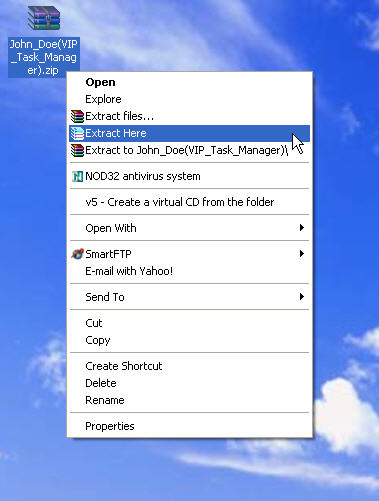379x501 pixels.
Task: Click the WinRAR icon beside Extract files...
Action: tap(77, 116)
